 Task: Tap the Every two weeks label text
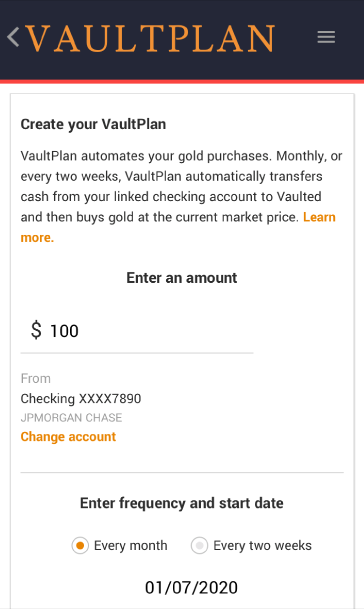click(x=262, y=545)
